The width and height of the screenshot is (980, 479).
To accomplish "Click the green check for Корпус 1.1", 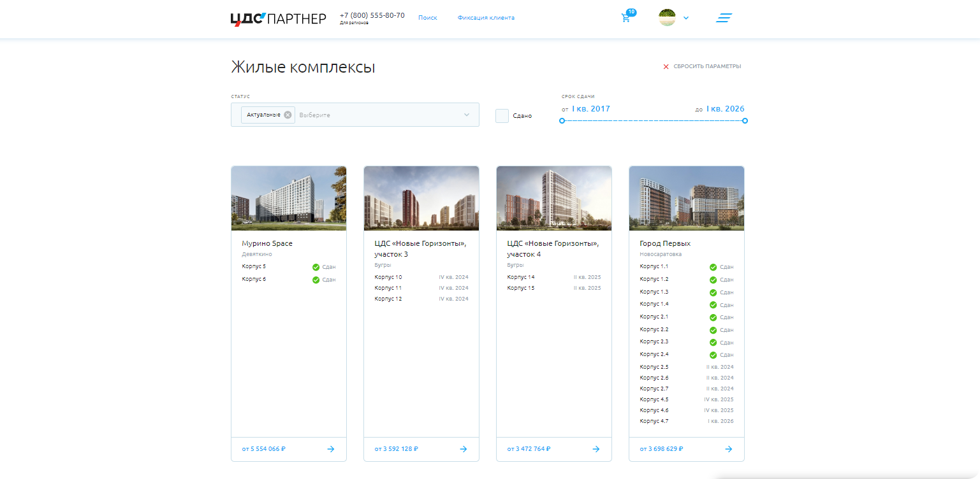I will coord(713,267).
